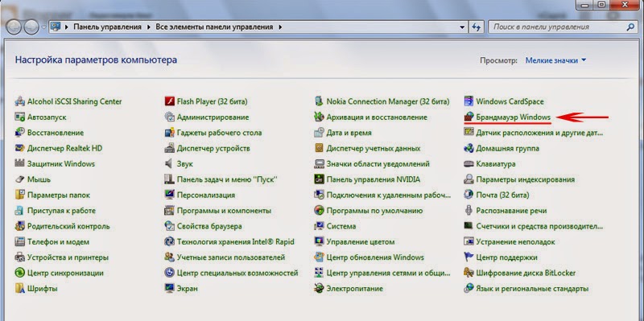Image resolution: width=644 pixels, height=321 pixels.
Task: Open Телефон и модем link
Action: 58,242
